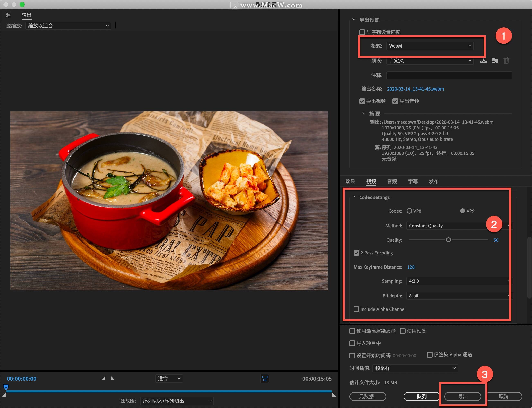
Task: Import a preset using the folder icon
Action: click(495, 60)
